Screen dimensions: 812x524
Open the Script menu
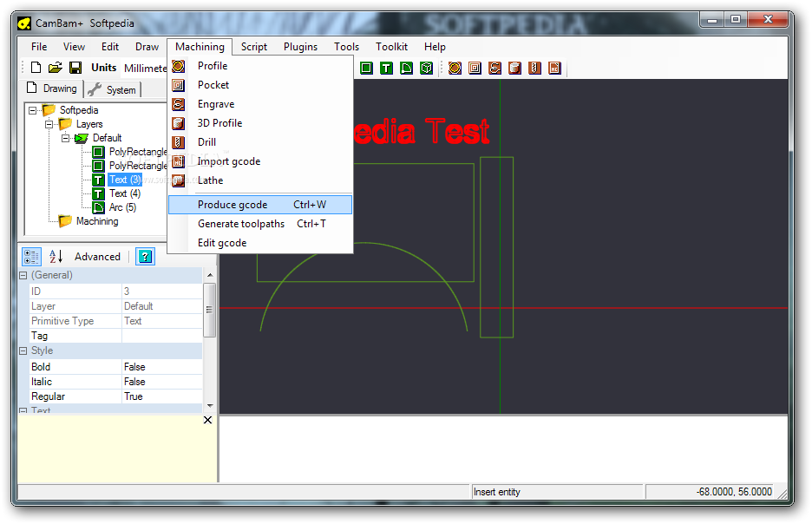tap(253, 47)
